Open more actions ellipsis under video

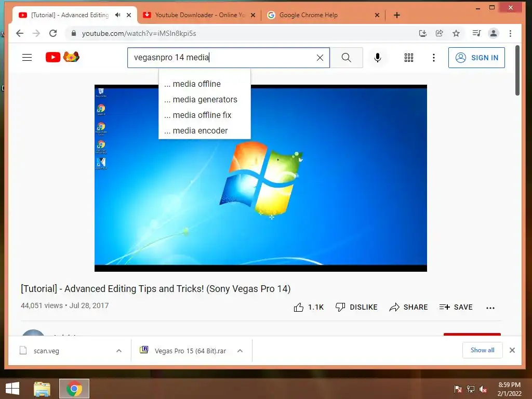pos(490,308)
